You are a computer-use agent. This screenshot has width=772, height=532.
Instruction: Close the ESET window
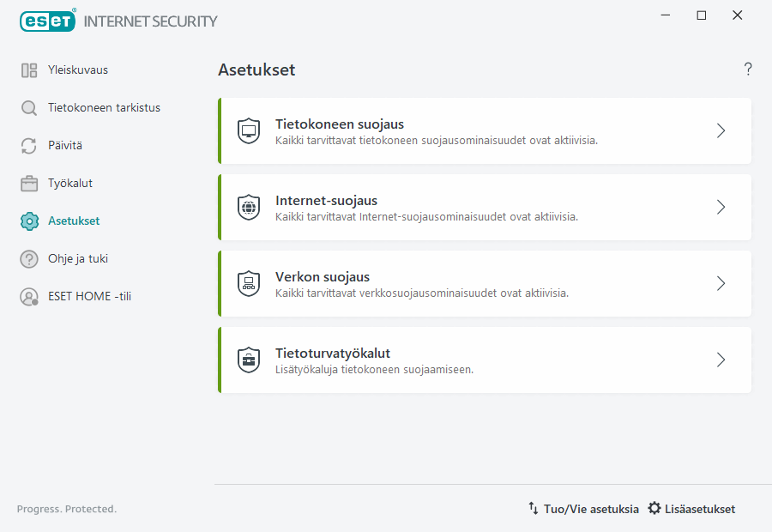pos(737,15)
